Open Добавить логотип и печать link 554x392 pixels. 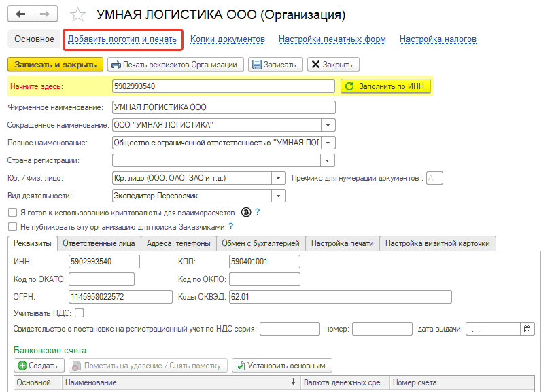click(122, 39)
